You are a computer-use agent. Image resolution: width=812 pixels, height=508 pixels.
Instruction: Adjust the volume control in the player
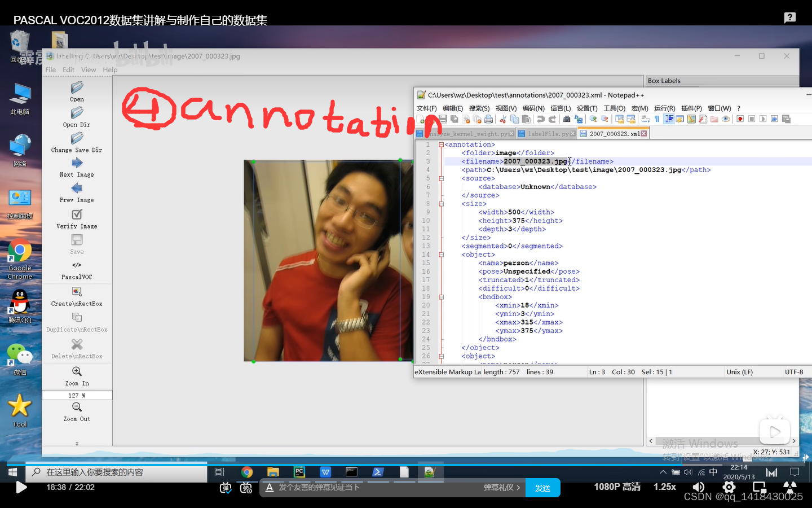coord(698,487)
